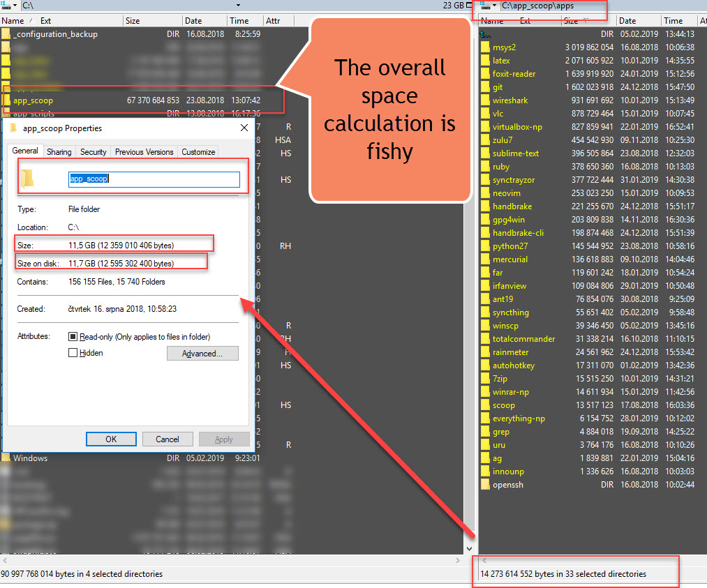Toggle the Read-only attribute checkbox
Screen dimensions: 707x588
[73, 337]
